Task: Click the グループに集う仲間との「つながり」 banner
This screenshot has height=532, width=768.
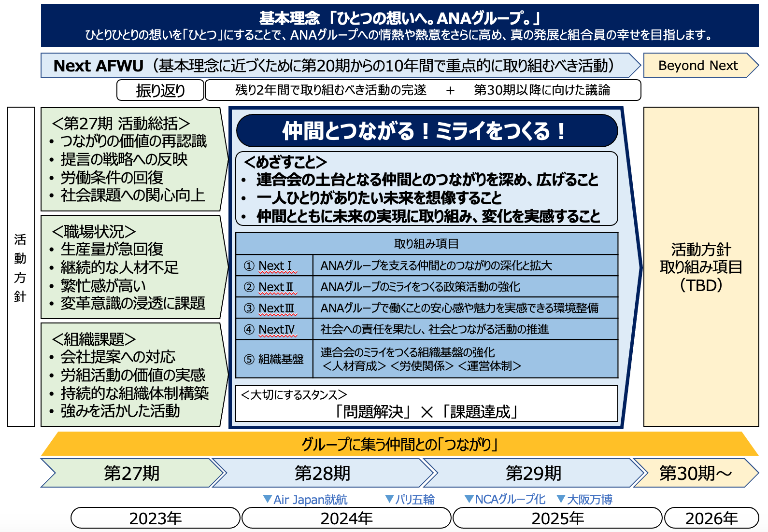Action: click(x=399, y=444)
